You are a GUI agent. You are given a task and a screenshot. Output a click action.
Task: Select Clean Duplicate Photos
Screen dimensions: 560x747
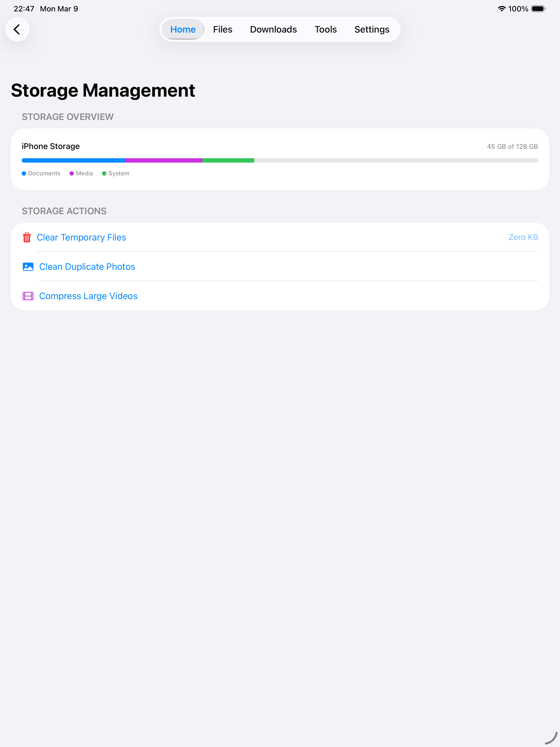[87, 267]
